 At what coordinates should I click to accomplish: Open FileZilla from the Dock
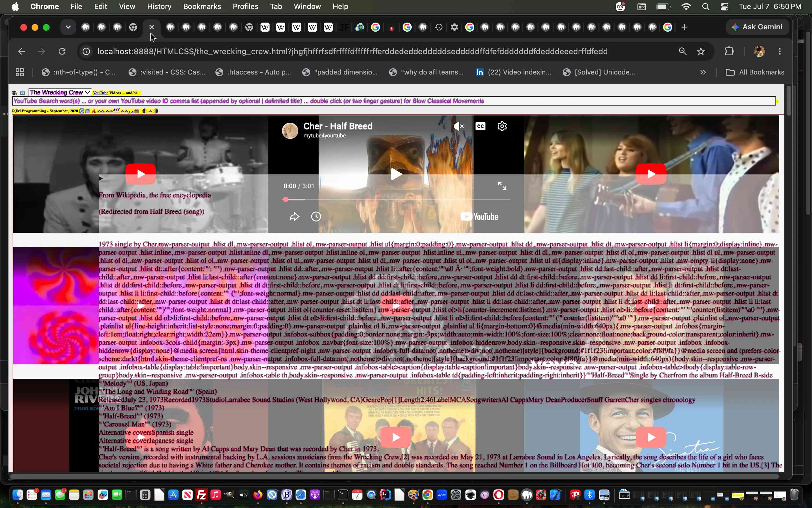point(202,494)
